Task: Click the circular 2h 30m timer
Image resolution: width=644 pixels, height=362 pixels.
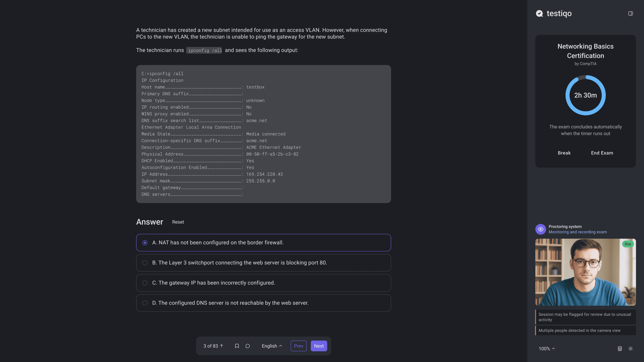Action: click(x=585, y=95)
